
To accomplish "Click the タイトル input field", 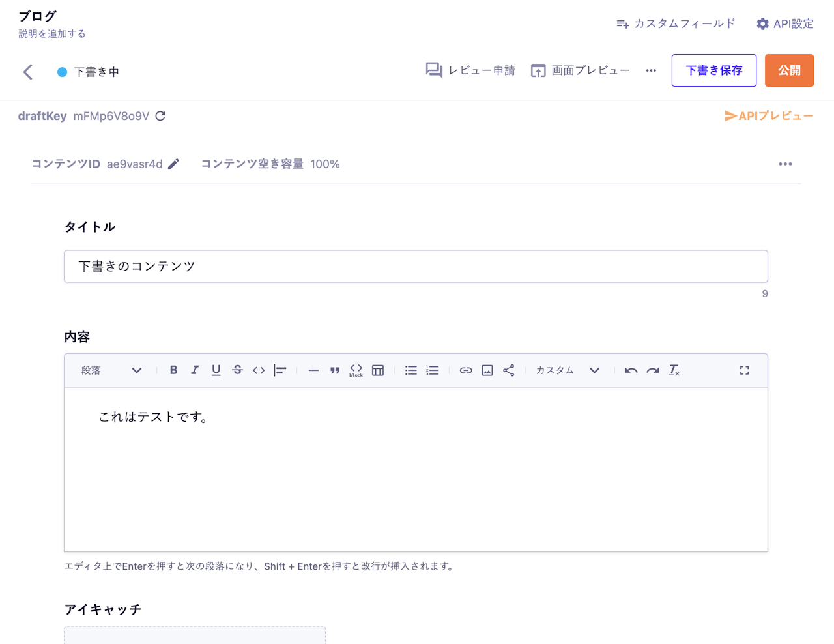I will click(x=416, y=266).
